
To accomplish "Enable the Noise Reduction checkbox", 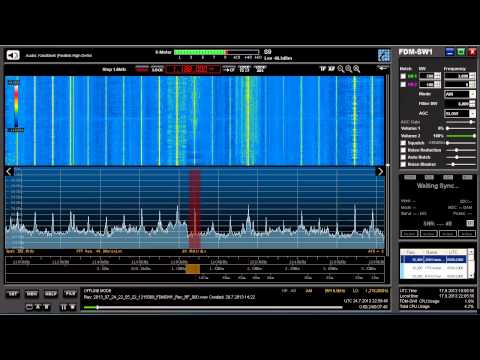I will (403, 150).
